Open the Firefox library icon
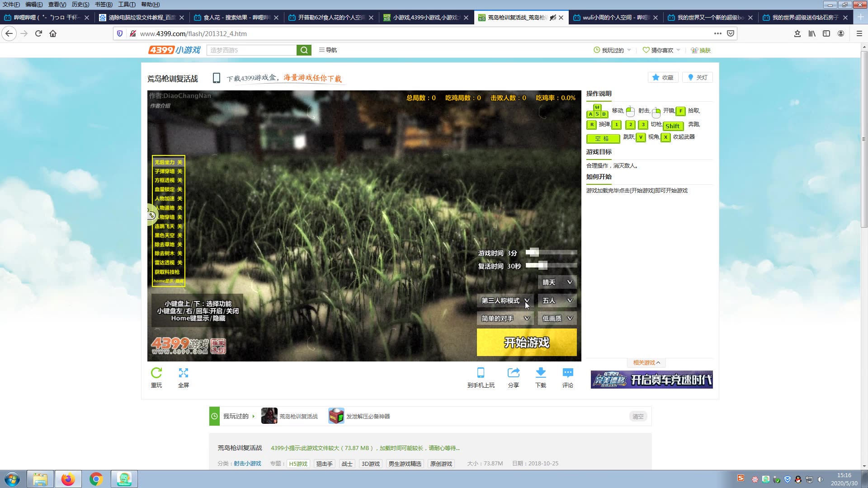868x488 pixels. 812,33
